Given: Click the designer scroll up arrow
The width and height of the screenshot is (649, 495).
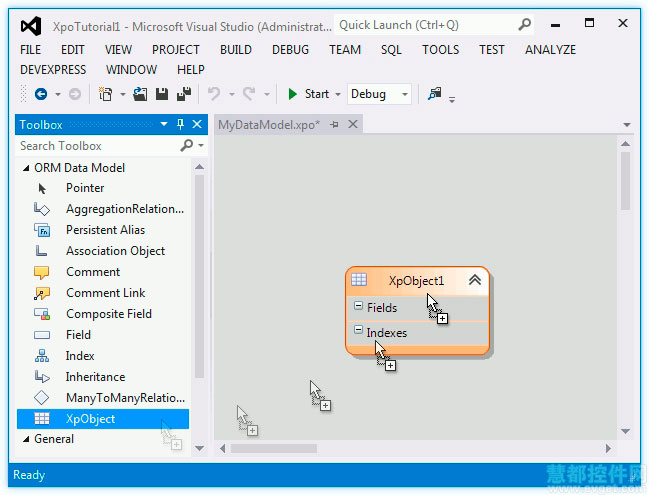Looking at the screenshot, I should click(625, 144).
